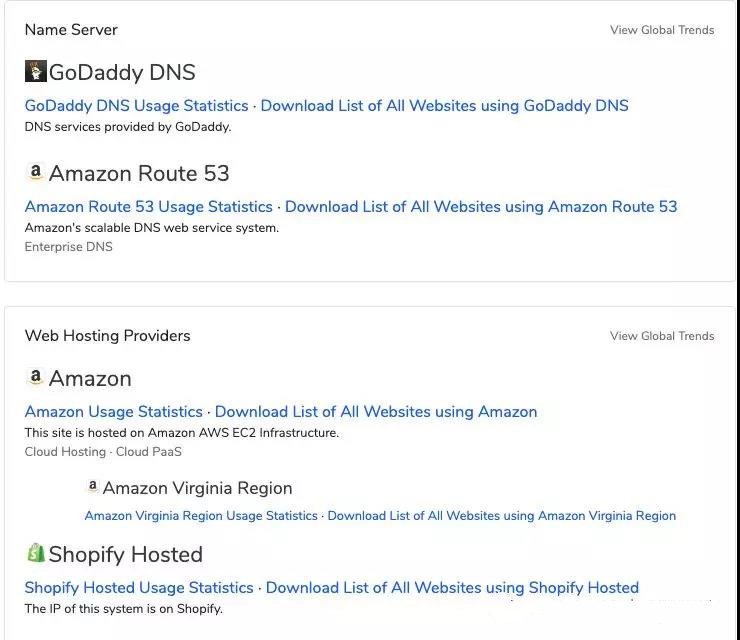Select the Enterprise DNS category tag
740x640 pixels.
point(68,247)
